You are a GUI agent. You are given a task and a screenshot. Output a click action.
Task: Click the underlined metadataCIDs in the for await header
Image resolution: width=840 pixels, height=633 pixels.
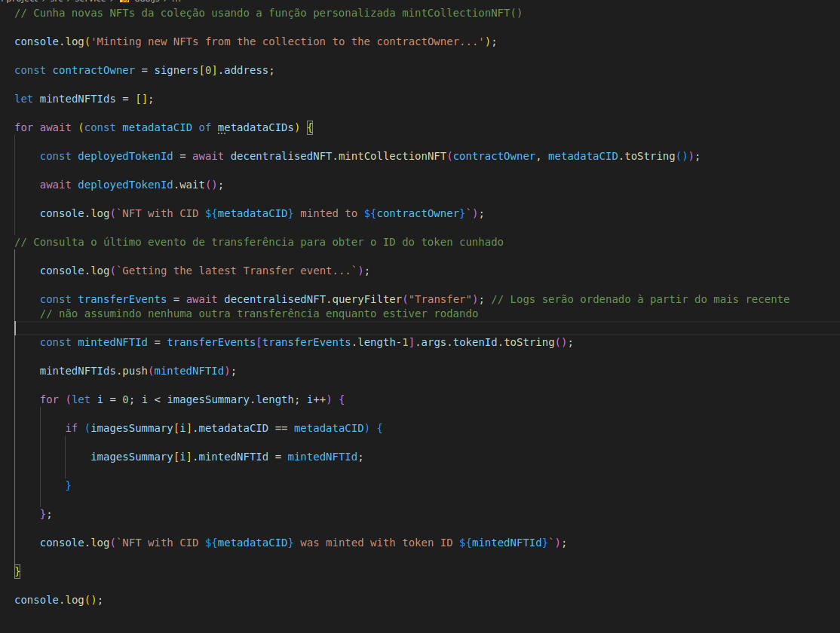point(256,127)
